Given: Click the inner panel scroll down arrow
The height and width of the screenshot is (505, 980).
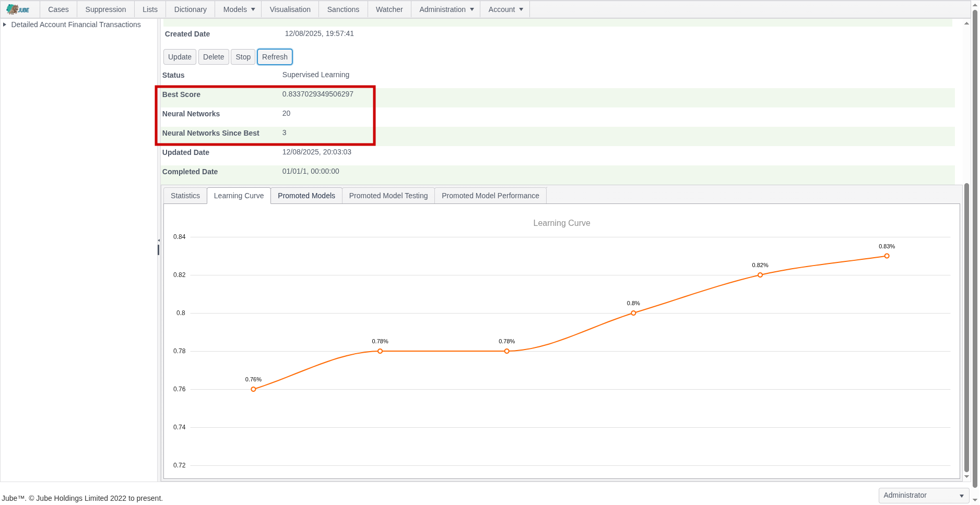Looking at the screenshot, I should [x=966, y=476].
